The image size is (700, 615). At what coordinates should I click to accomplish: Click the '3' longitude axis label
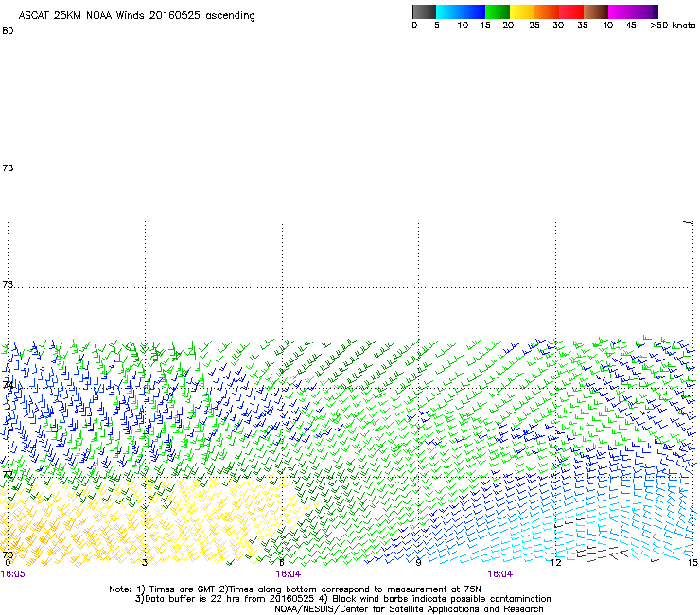(x=145, y=563)
